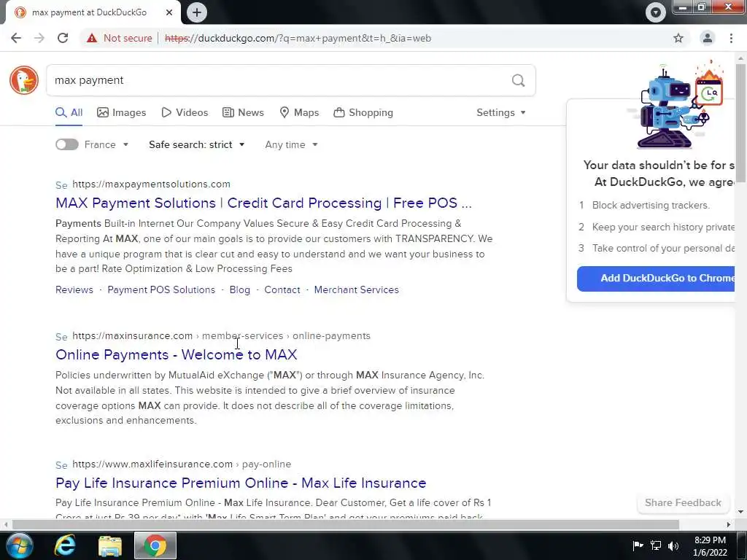Open Safe search: strict dropdown
The width and height of the screenshot is (747, 560).
[x=197, y=144]
